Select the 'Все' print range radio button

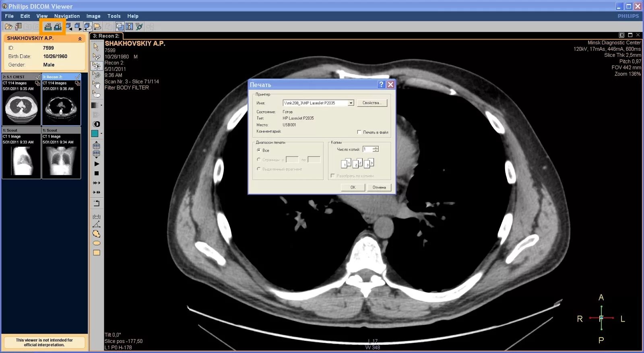259,150
